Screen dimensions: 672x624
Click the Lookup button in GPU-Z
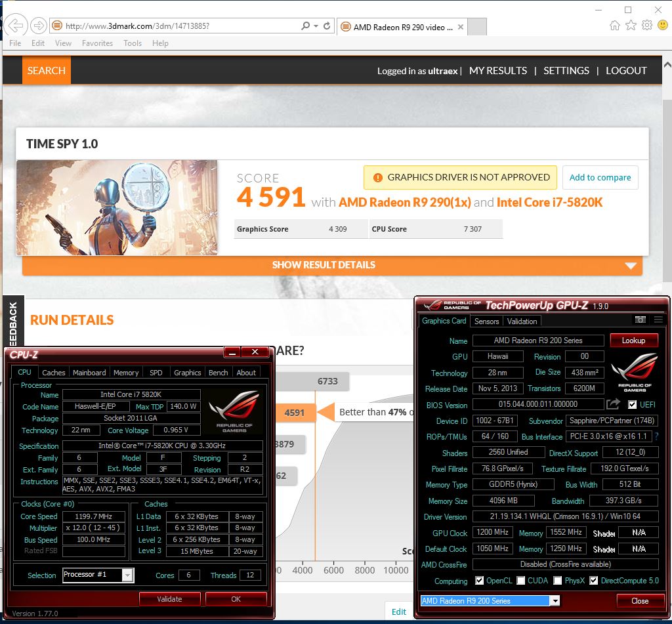633,341
